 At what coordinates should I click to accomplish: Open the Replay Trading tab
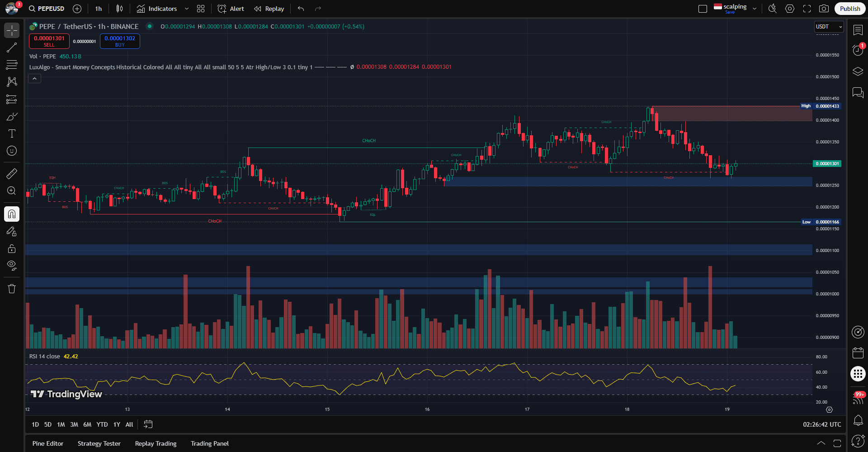click(156, 443)
